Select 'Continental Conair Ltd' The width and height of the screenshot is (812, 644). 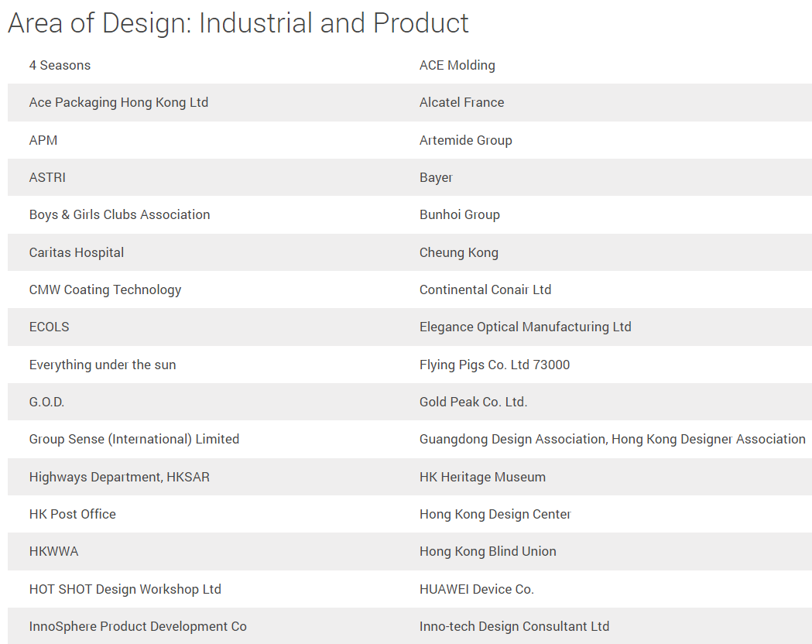point(485,290)
